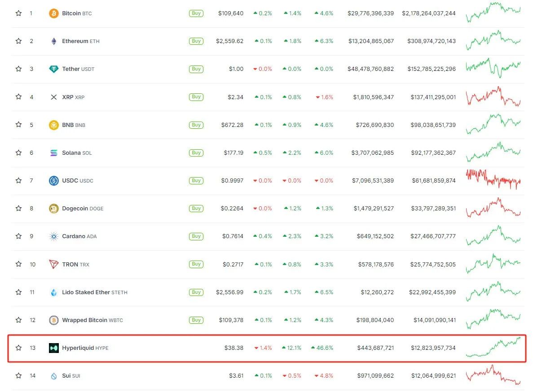Select the 46.6% gain for Hyperliquid
Image resolution: width=533 pixels, height=392 pixels.
pyautogui.click(x=322, y=348)
